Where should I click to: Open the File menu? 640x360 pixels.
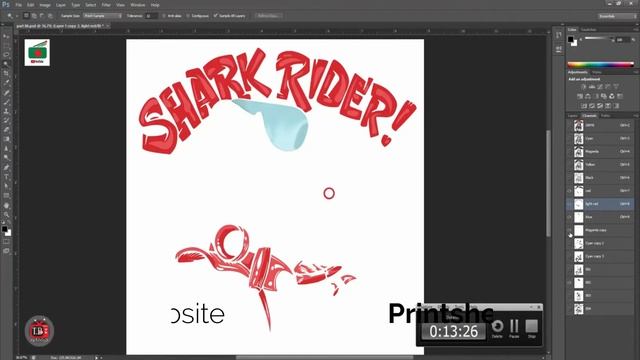point(19,5)
